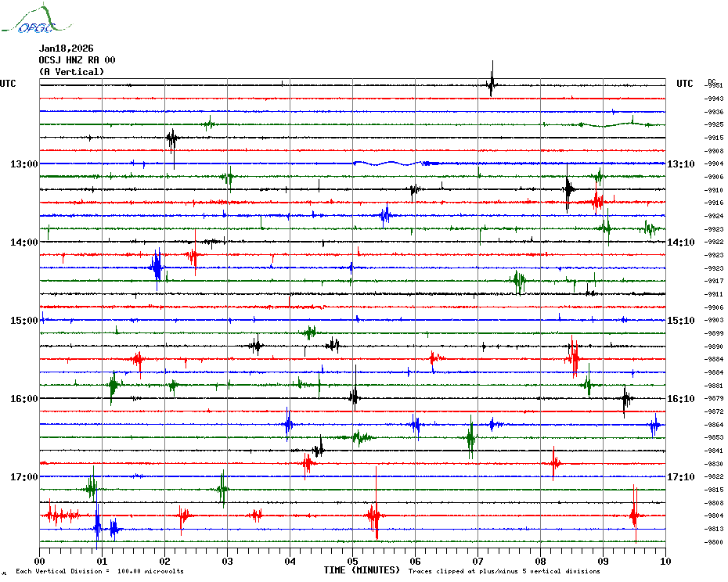
Task: Click the 16:00 time label
Action: tap(24, 399)
